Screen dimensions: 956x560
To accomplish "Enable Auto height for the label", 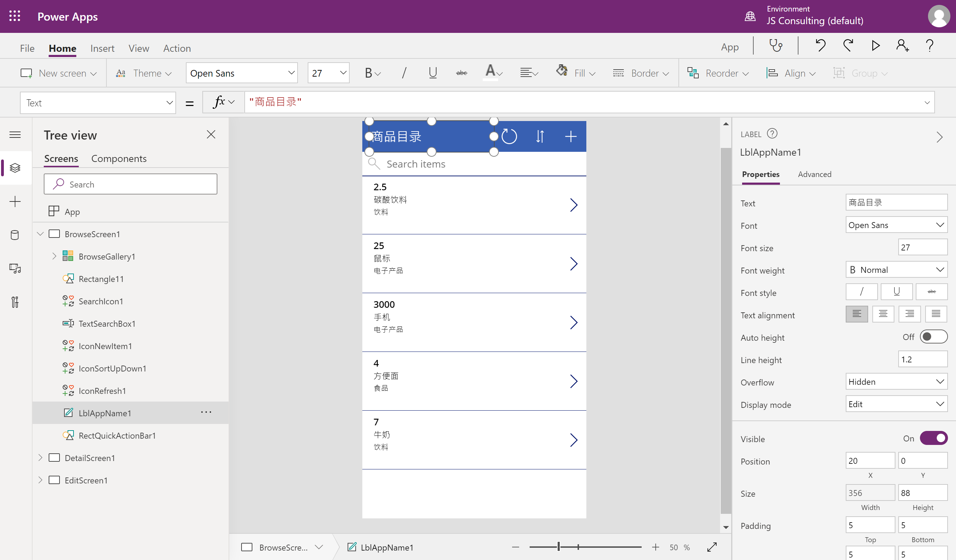I will click(x=934, y=337).
